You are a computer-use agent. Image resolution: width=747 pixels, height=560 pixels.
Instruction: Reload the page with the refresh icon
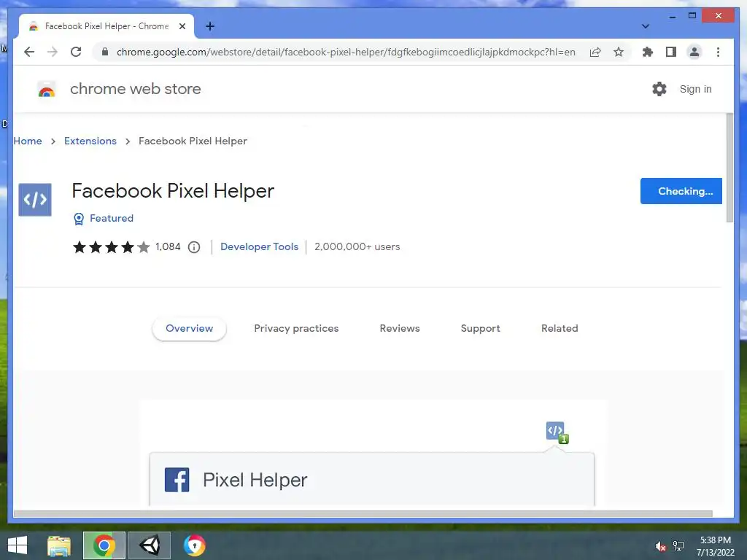pos(76,52)
